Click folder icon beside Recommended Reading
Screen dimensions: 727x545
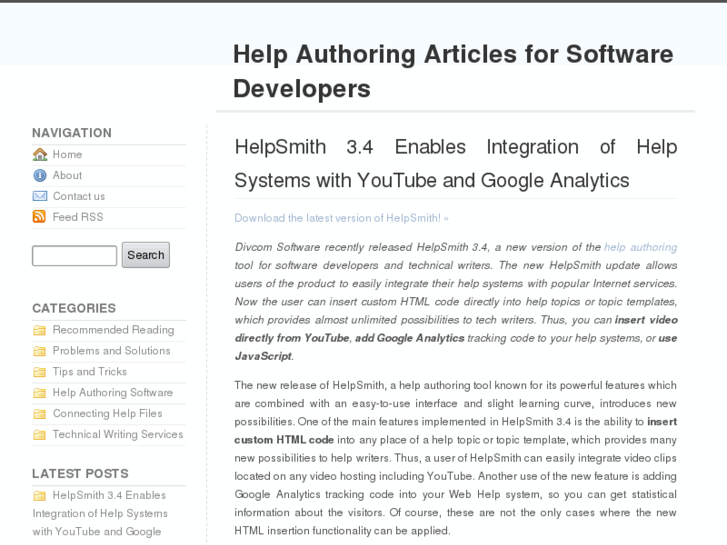tap(40, 330)
